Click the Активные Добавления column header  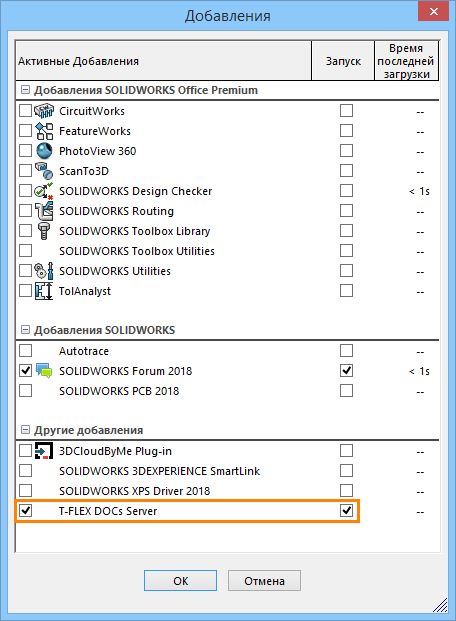point(164,61)
